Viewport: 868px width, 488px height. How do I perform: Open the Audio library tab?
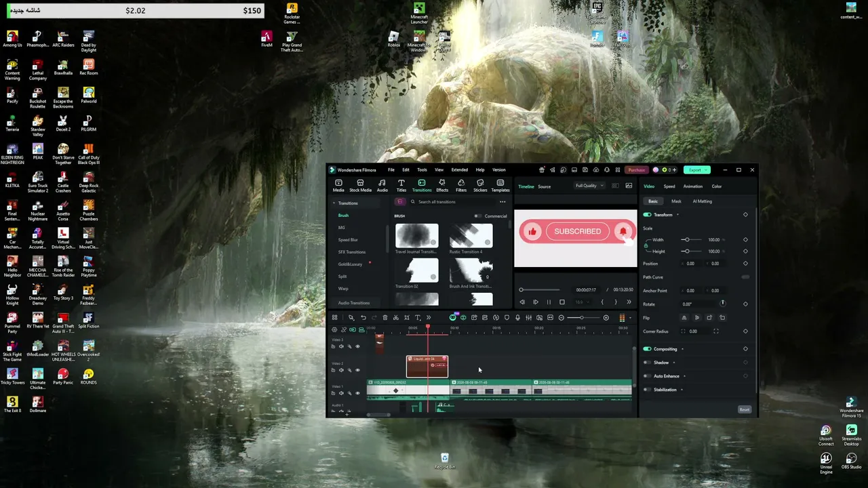pos(382,186)
